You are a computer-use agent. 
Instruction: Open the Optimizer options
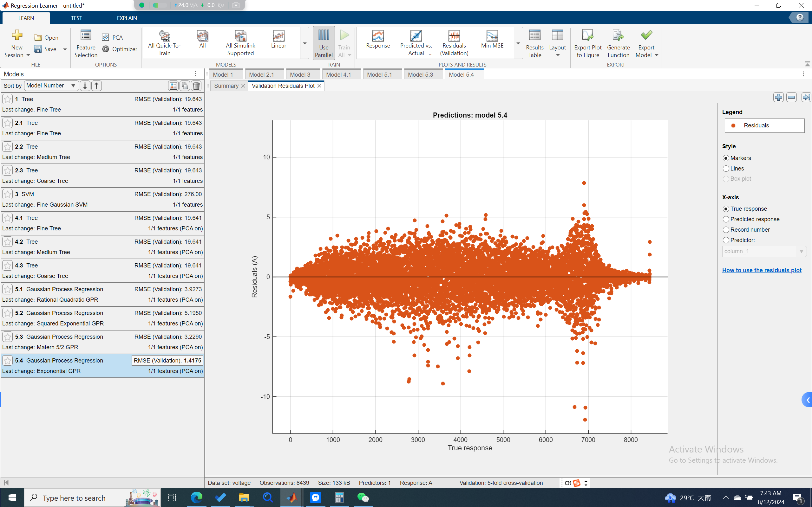(x=120, y=49)
